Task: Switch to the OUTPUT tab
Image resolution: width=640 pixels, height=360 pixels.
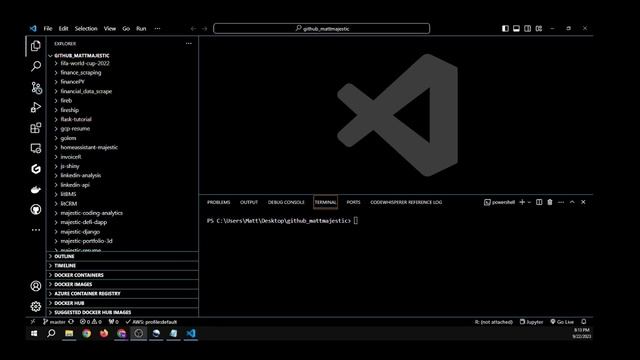Action: [249, 202]
